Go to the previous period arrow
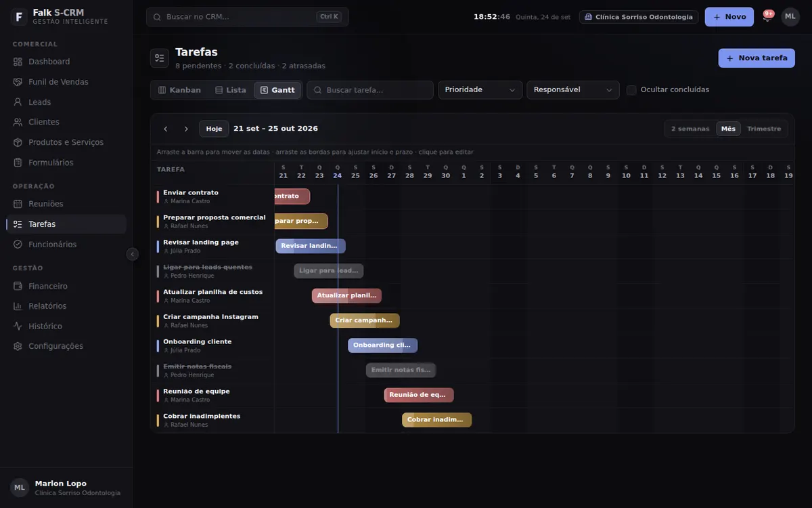 [x=166, y=129]
